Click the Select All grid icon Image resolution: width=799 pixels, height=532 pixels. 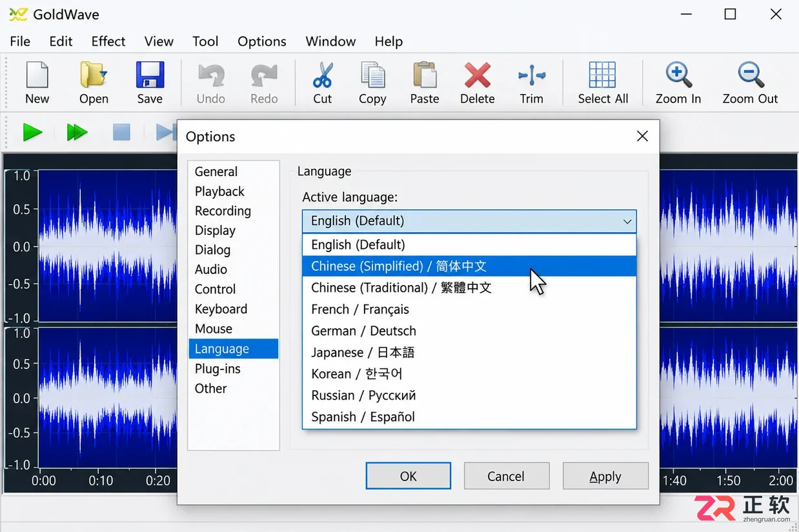click(x=602, y=75)
